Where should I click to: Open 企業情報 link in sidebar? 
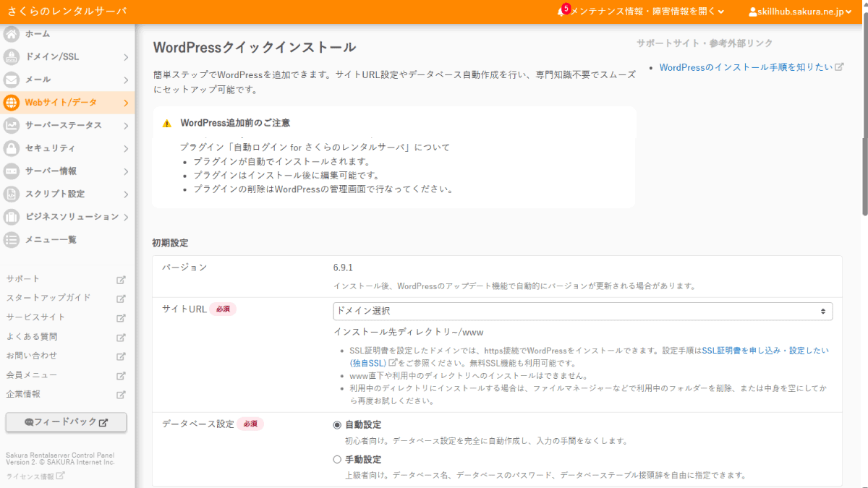23,395
